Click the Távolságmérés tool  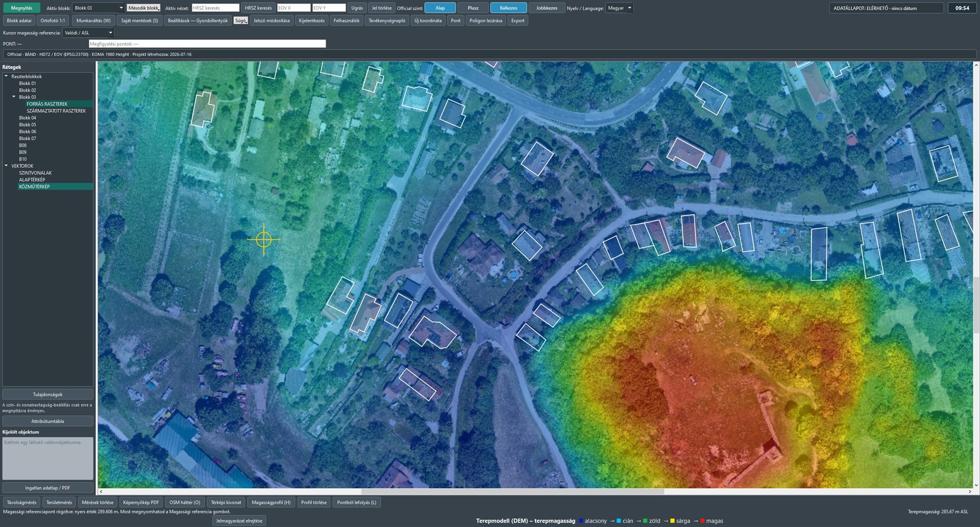click(x=22, y=503)
